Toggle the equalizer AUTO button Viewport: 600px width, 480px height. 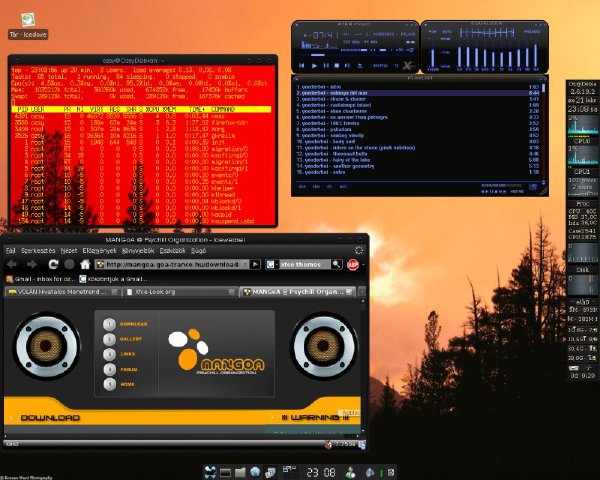click(x=446, y=32)
